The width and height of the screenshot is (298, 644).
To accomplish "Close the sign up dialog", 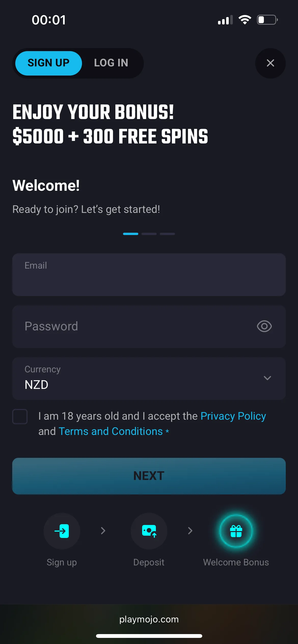I will 270,63.
